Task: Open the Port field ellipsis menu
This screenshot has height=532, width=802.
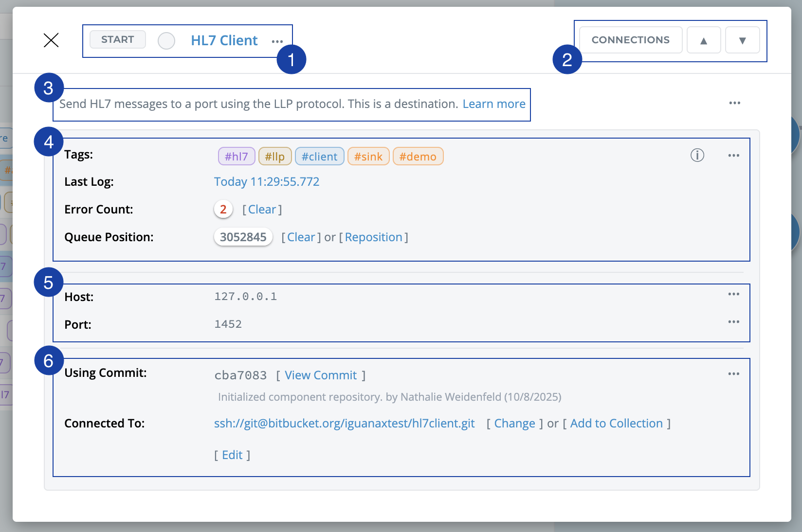Action: pos(733,322)
